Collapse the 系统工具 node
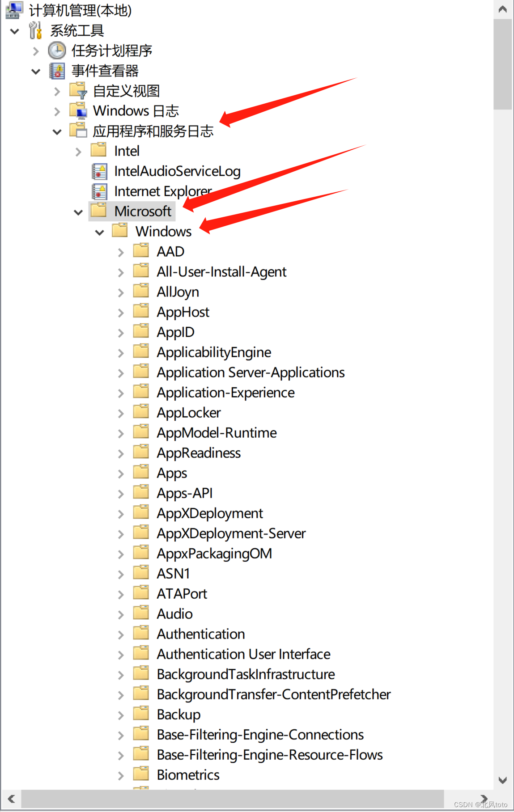The height and width of the screenshot is (812, 514). coord(15,31)
